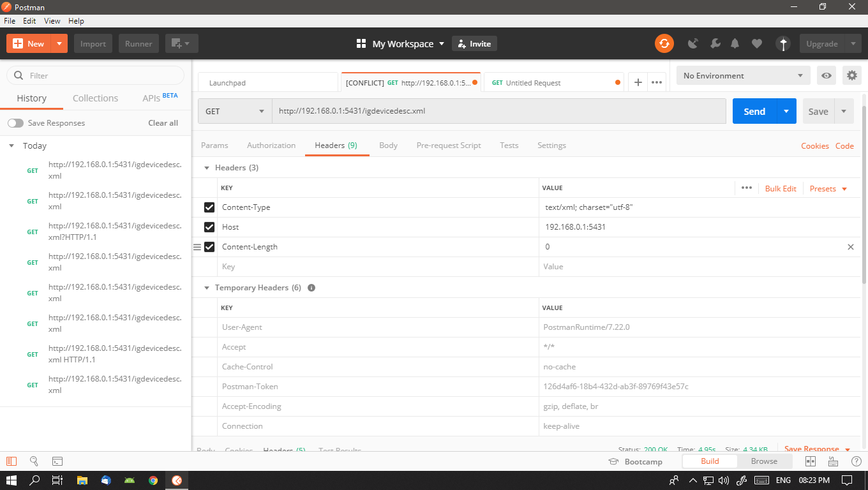
Task: Open the user avatar menu
Action: pyautogui.click(x=783, y=43)
